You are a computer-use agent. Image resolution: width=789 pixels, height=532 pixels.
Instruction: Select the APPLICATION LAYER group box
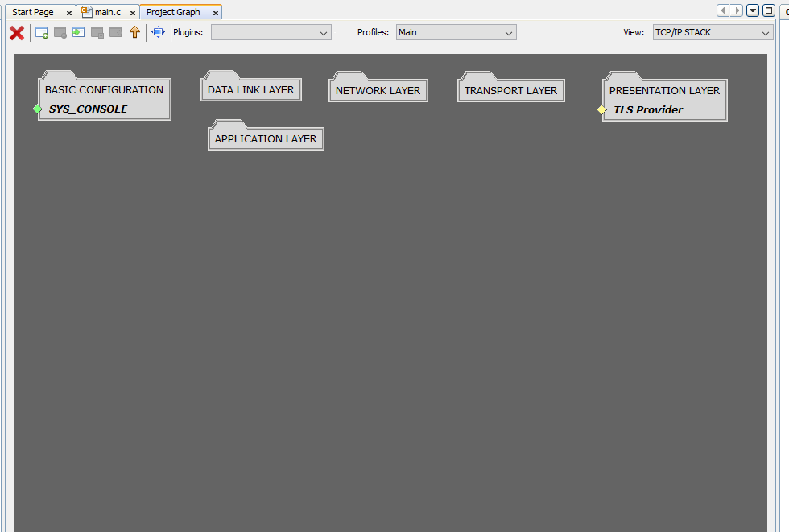pos(266,139)
